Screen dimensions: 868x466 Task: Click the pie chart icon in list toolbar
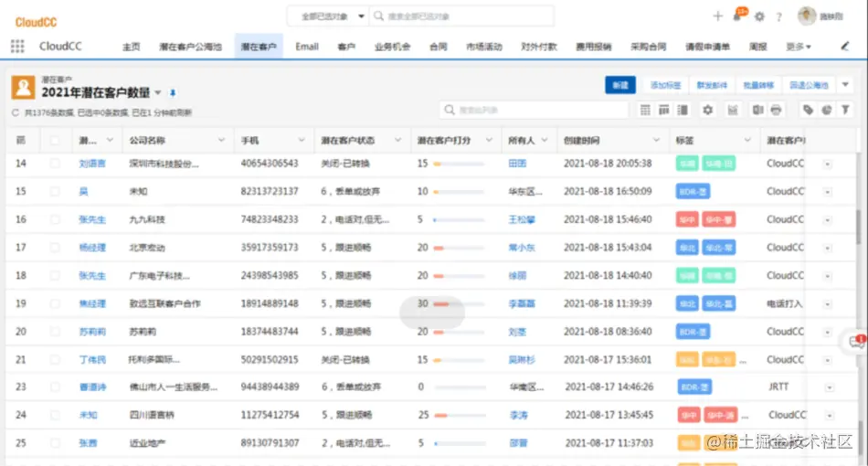827,111
